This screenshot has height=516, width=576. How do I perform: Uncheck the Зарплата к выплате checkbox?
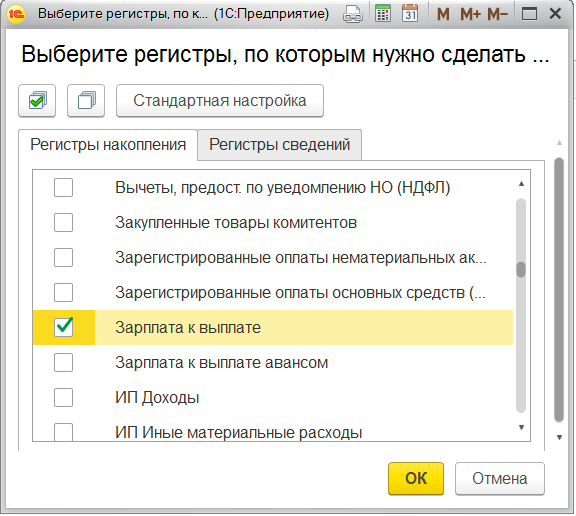click(64, 327)
